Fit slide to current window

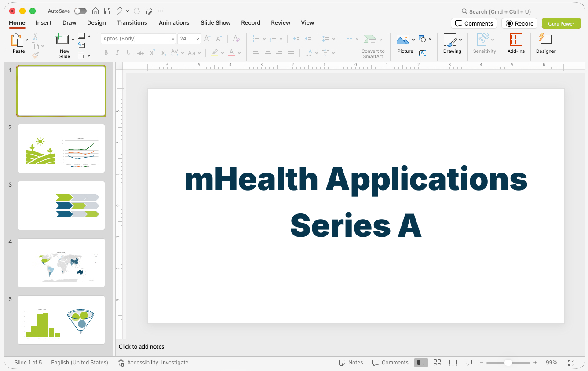(571, 363)
